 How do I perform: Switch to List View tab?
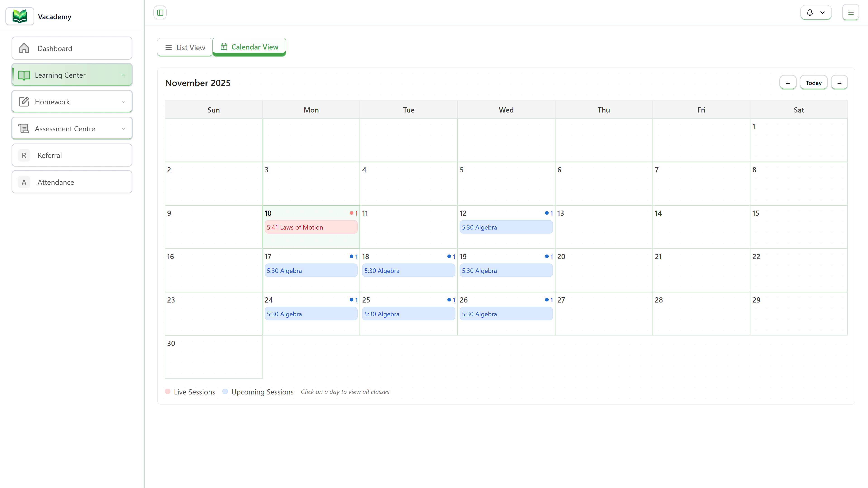185,47
